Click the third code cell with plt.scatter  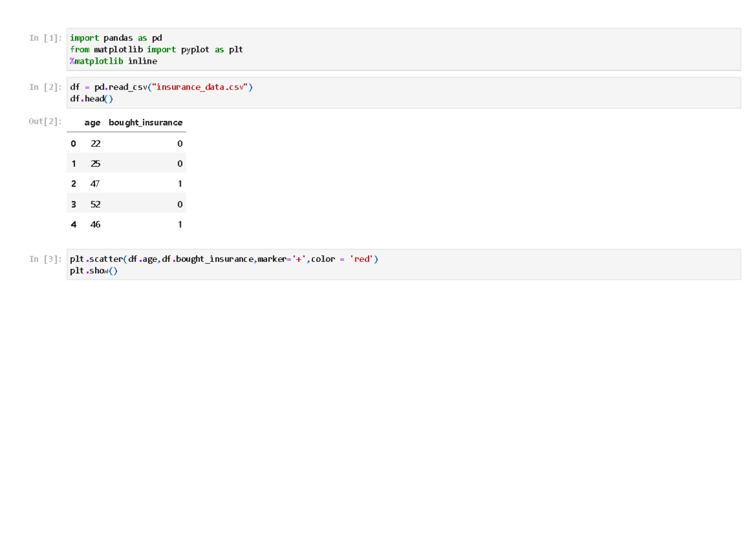(403, 264)
